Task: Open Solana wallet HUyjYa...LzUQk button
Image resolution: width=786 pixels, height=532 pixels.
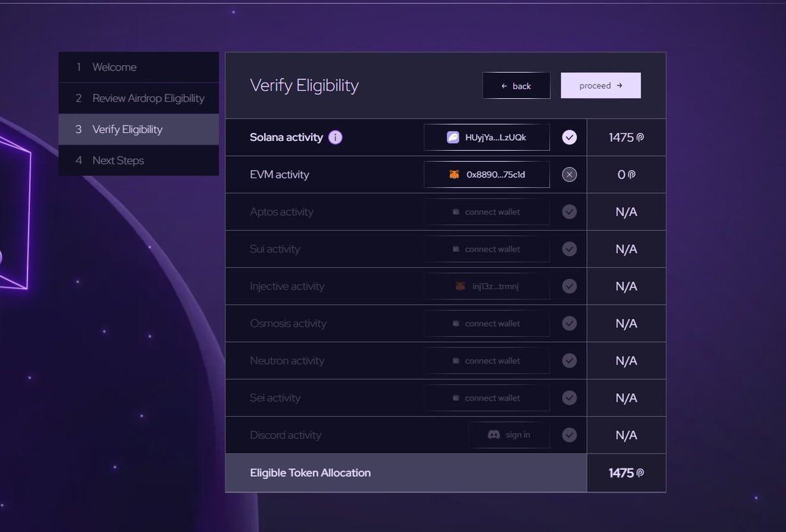Action: [x=487, y=138]
